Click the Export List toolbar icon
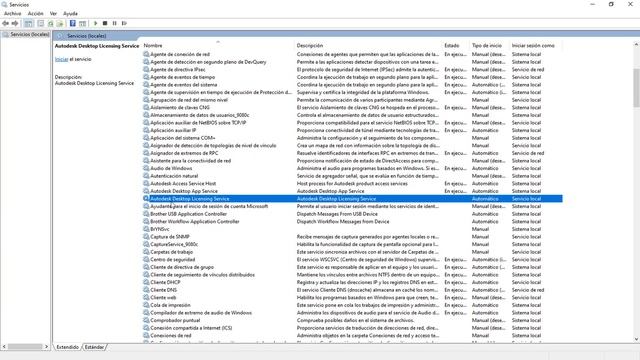 point(60,23)
